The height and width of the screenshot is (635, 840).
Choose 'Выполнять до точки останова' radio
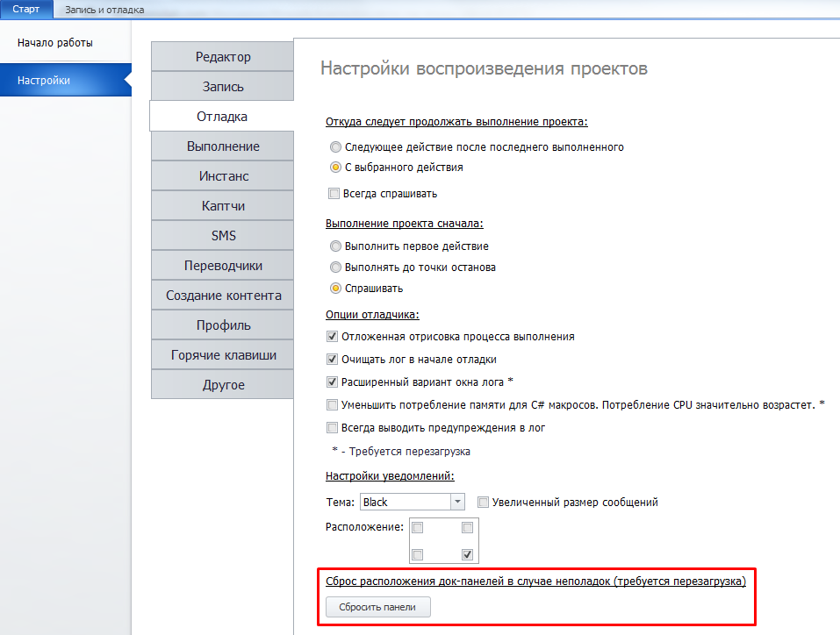335,267
